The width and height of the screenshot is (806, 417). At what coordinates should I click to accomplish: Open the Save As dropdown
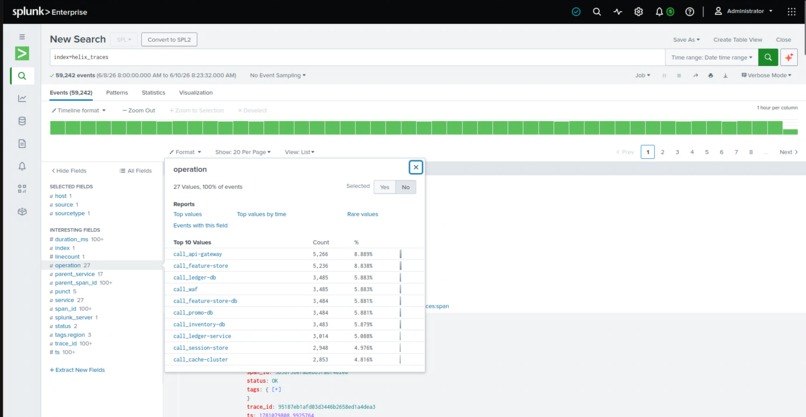tap(686, 40)
